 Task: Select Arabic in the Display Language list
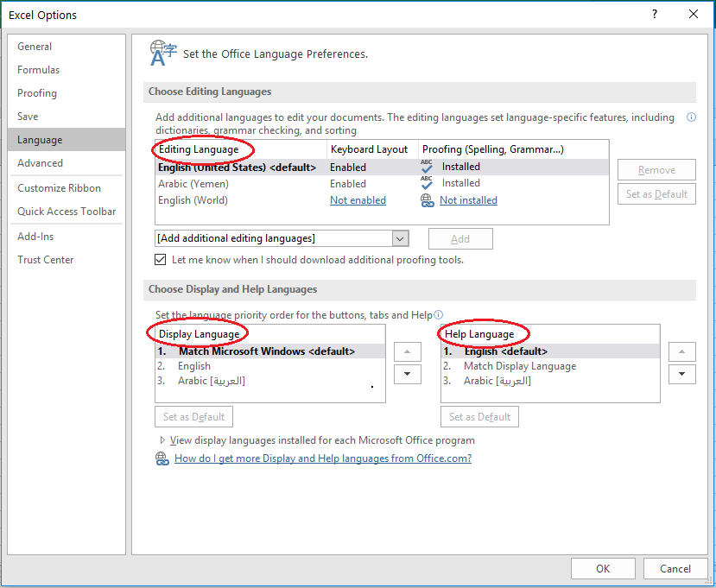[270, 381]
